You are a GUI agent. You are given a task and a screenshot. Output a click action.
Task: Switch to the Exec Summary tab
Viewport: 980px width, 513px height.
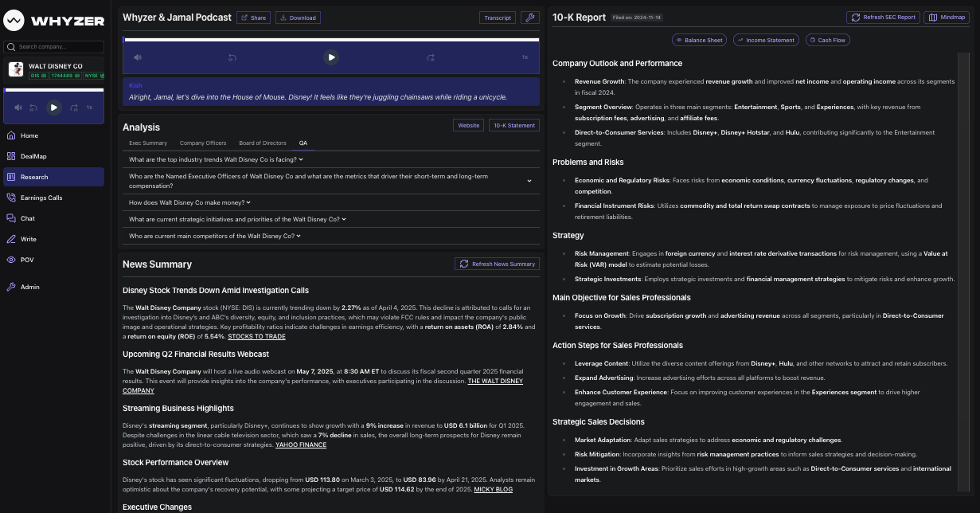coord(148,143)
